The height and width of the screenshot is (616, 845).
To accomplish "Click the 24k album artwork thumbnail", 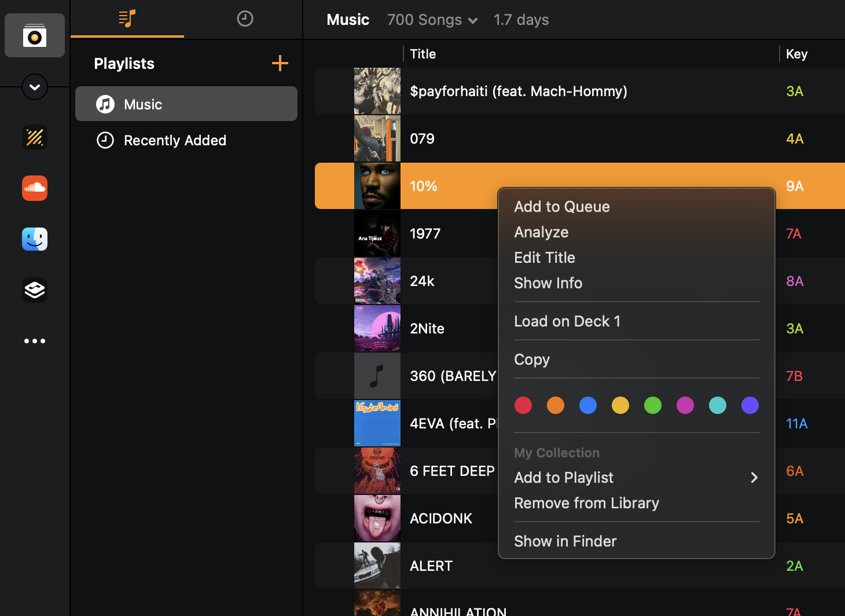I will 377,281.
